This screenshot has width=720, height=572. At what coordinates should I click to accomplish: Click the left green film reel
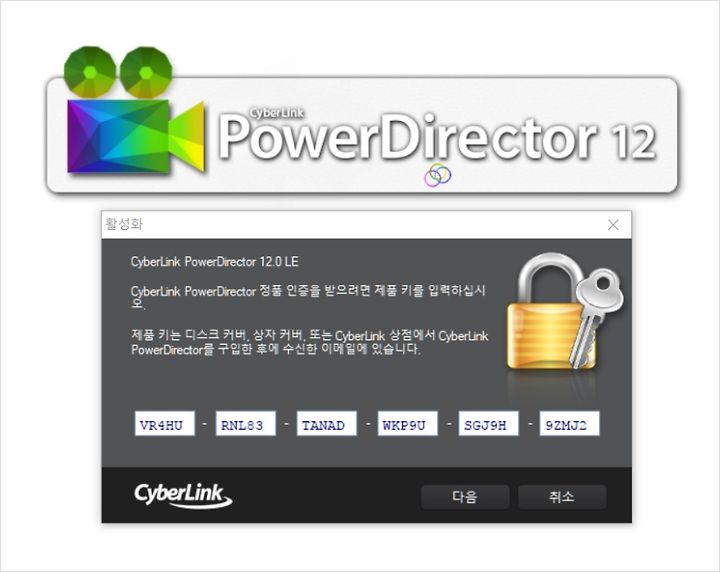click(90, 72)
